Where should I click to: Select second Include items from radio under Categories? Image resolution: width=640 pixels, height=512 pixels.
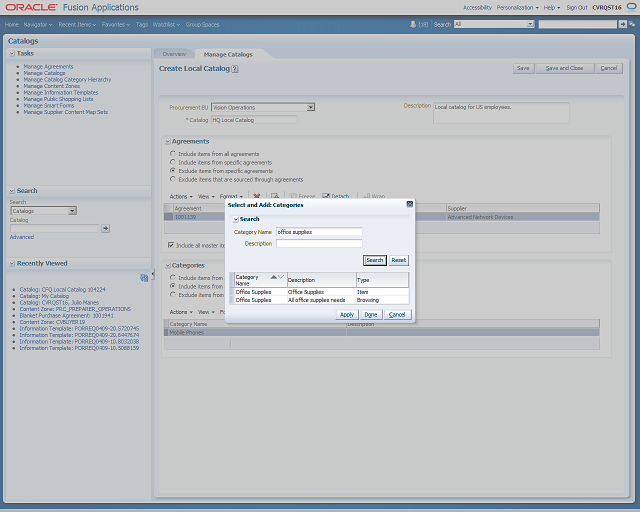pos(173,286)
